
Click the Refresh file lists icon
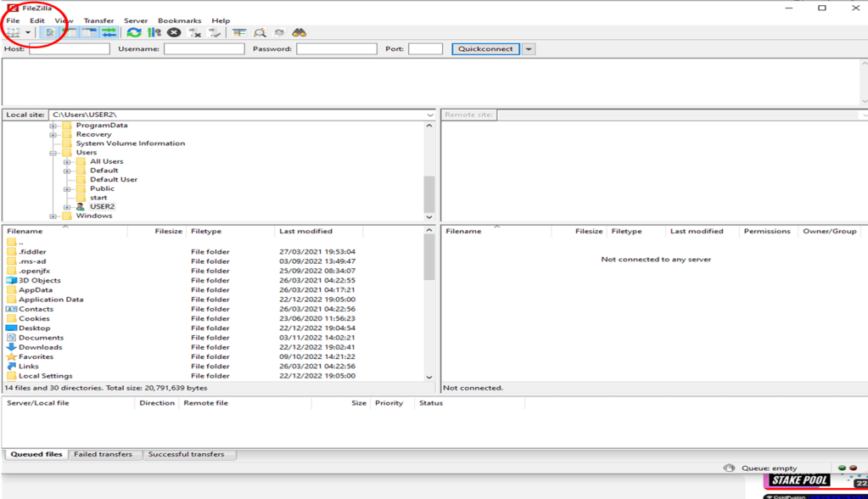click(134, 33)
